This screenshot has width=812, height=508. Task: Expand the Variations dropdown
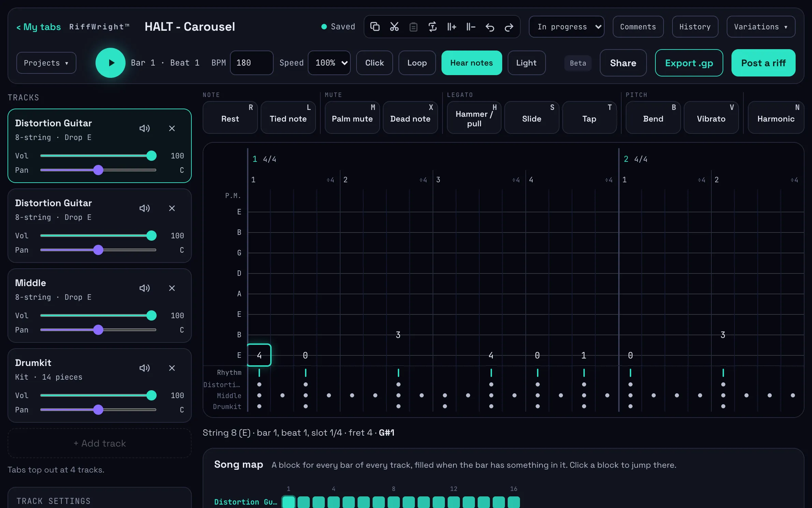pos(761,27)
